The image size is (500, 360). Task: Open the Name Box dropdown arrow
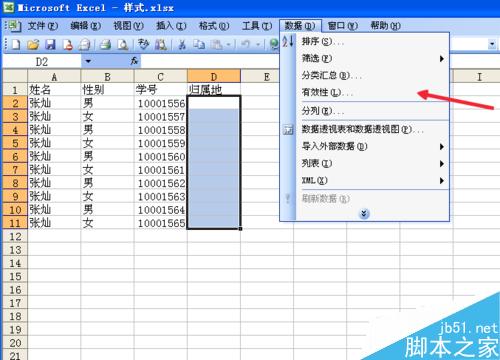coord(88,61)
